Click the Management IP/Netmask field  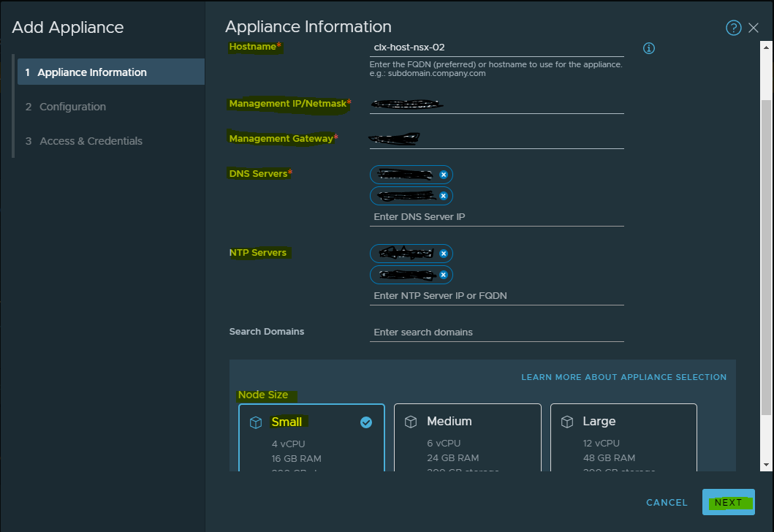click(x=496, y=104)
